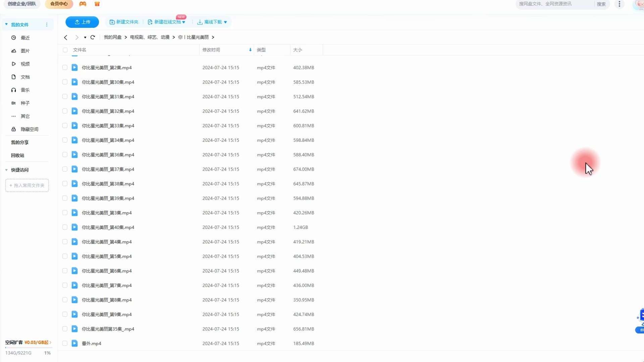Sort by 文件名 column header

80,50
